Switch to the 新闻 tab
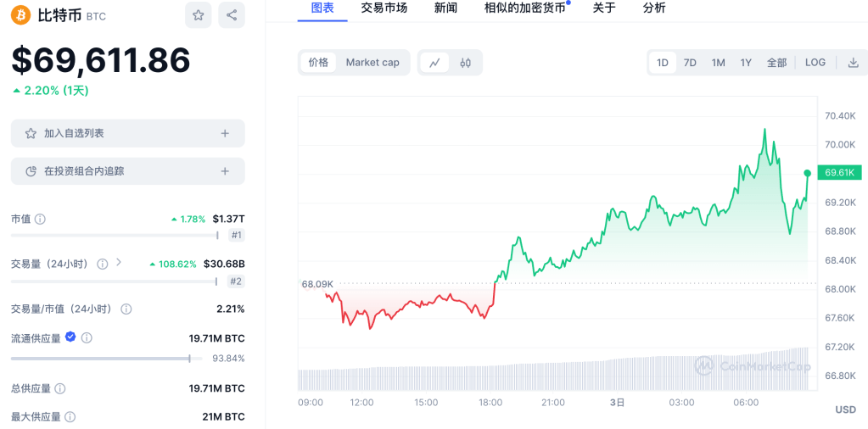The image size is (868, 429). tap(445, 8)
